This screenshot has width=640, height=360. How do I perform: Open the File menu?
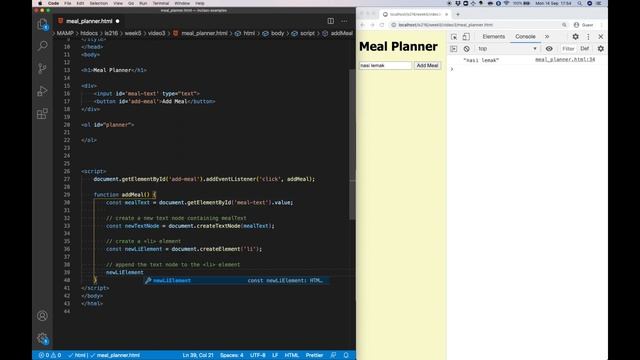(x=68, y=3)
